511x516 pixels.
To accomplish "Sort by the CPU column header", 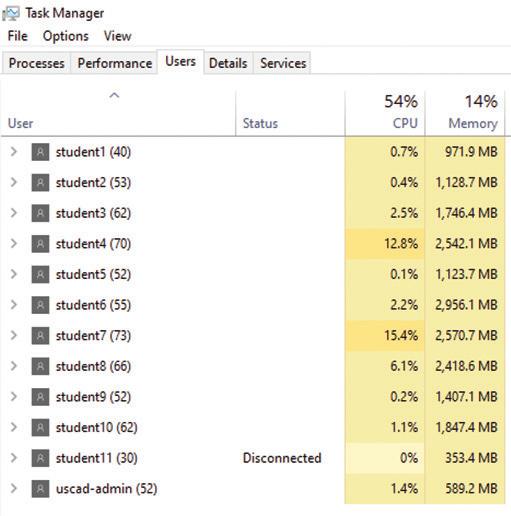I will coord(385,113).
